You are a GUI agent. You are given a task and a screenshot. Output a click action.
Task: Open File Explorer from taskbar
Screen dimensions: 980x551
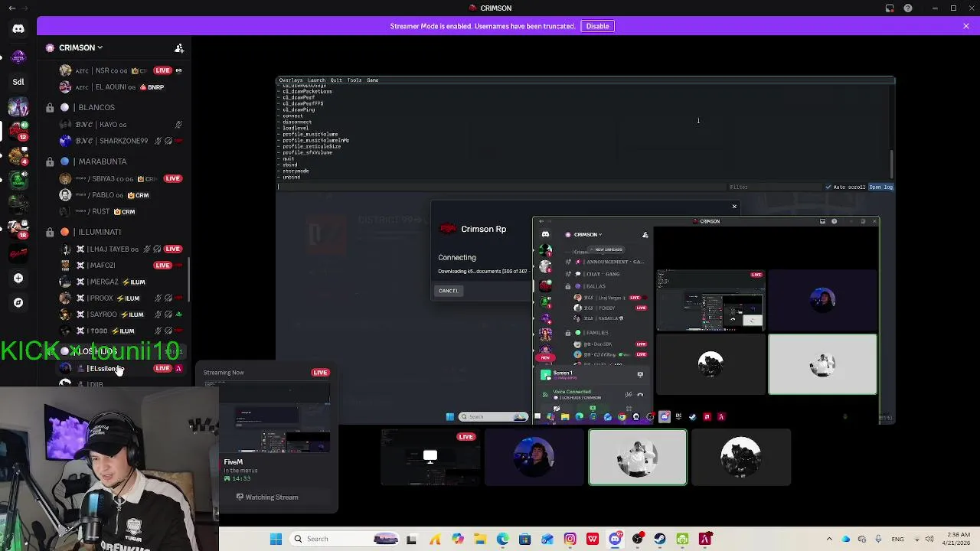[x=480, y=539]
